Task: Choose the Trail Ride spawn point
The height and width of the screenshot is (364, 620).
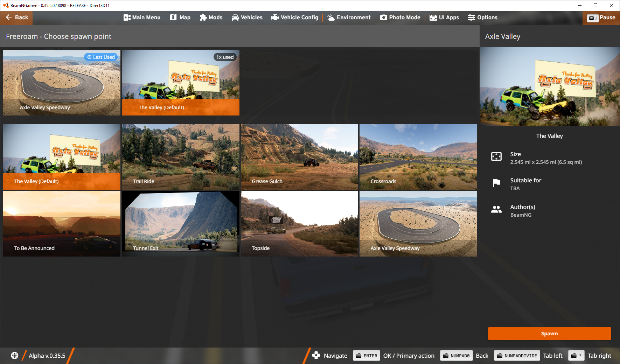Action: coord(181,157)
